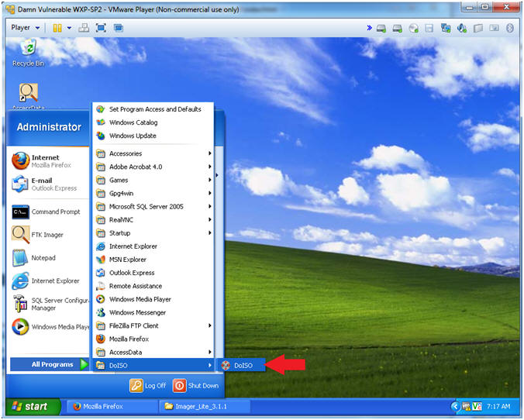Open Windows Update entry
This screenshot has height=420, width=524.
[153, 136]
